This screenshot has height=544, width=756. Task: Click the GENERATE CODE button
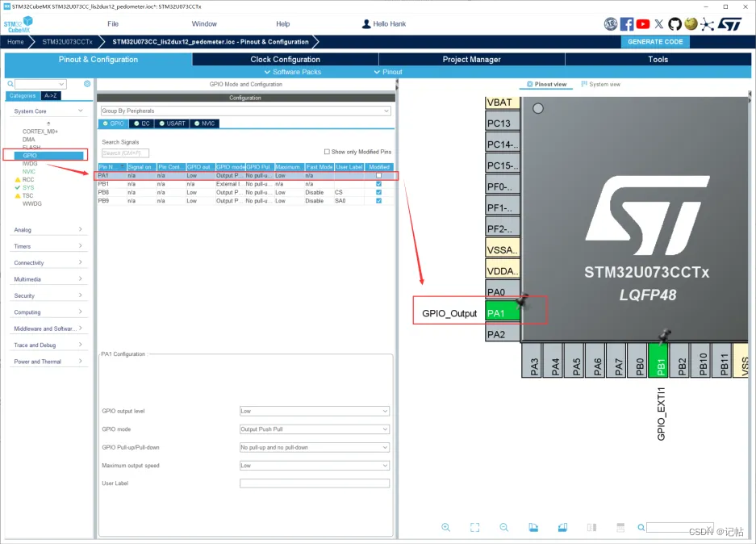tap(655, 42)
